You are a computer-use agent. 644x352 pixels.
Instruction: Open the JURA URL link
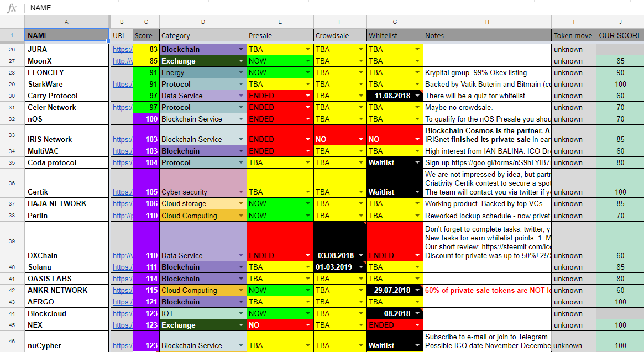[122, 49]
